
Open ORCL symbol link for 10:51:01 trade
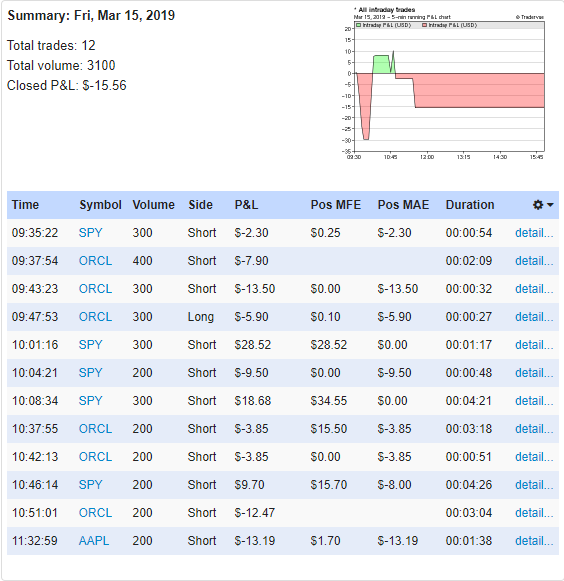pos(95,512)
